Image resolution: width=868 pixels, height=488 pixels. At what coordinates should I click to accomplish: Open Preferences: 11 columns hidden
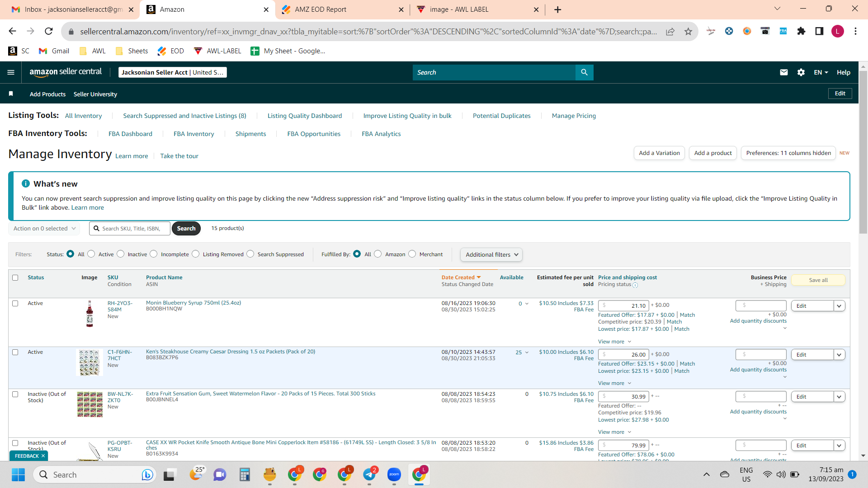click(788, 153)
